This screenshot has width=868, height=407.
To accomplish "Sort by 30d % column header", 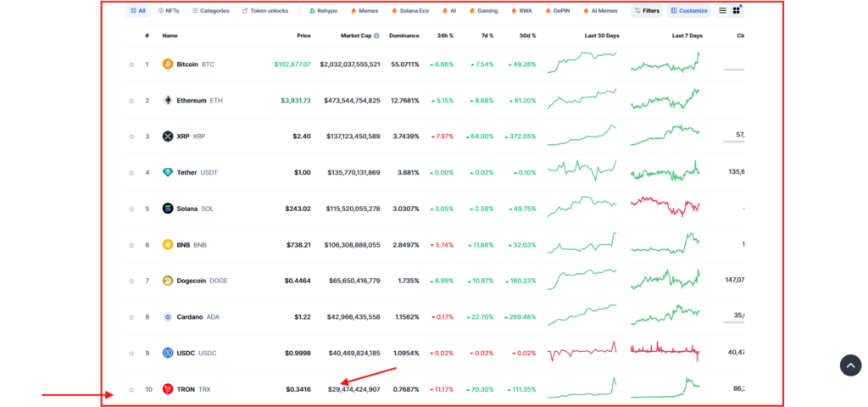I will 527,36.
